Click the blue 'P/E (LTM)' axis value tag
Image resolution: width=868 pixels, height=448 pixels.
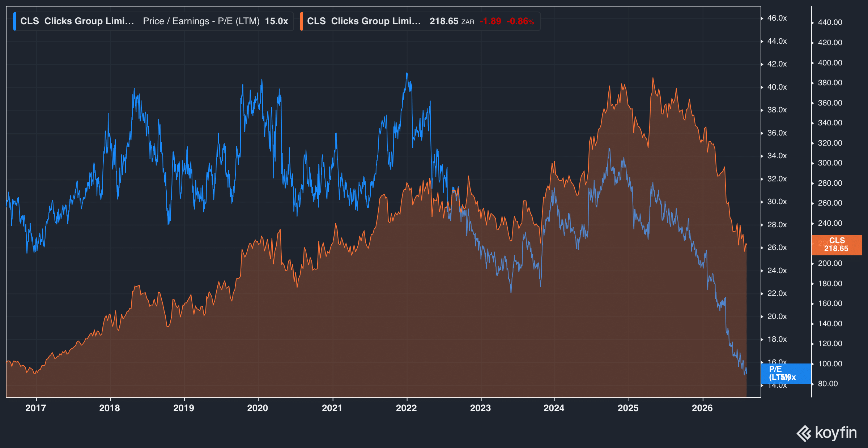(x=786, y=374)
